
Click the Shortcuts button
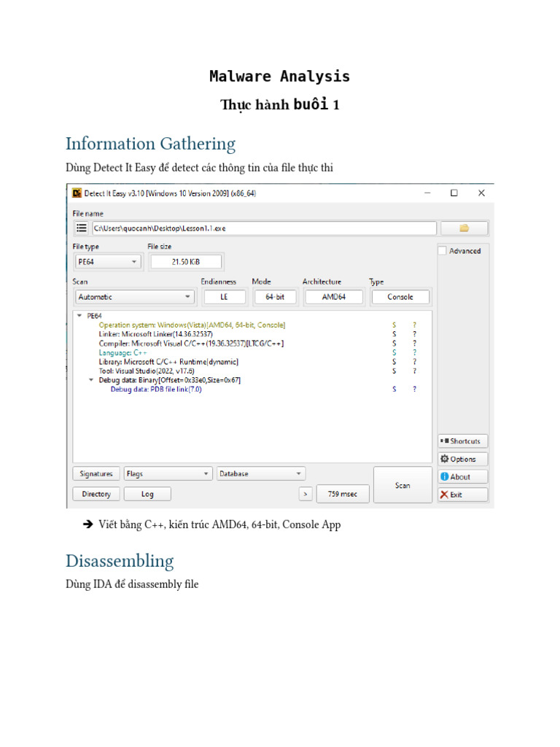tap(462, 441)
